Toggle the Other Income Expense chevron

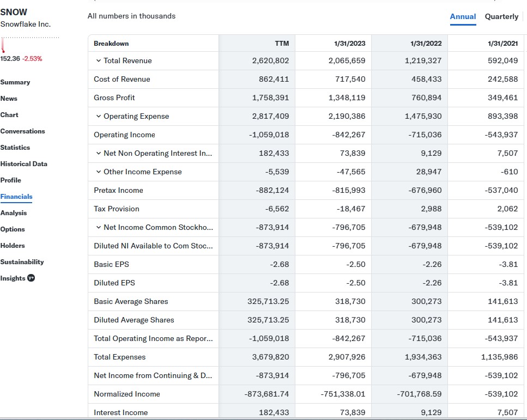[98, 172]
